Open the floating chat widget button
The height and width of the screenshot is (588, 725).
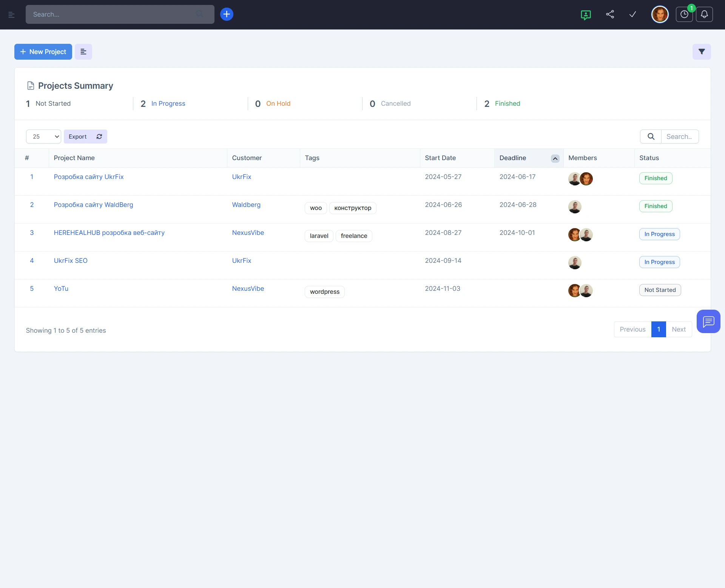coord(708,321)
